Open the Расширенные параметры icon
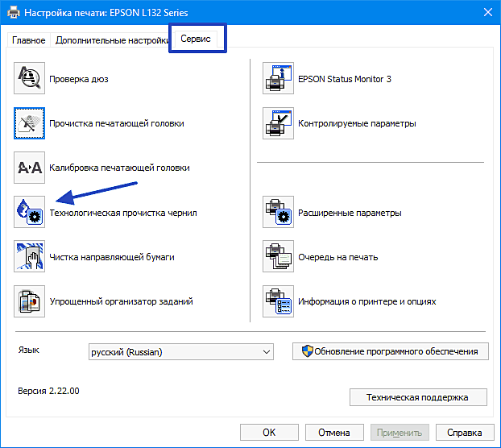This screenshot has width=501, height=448. pyautogui.click(x=279, y=212)
